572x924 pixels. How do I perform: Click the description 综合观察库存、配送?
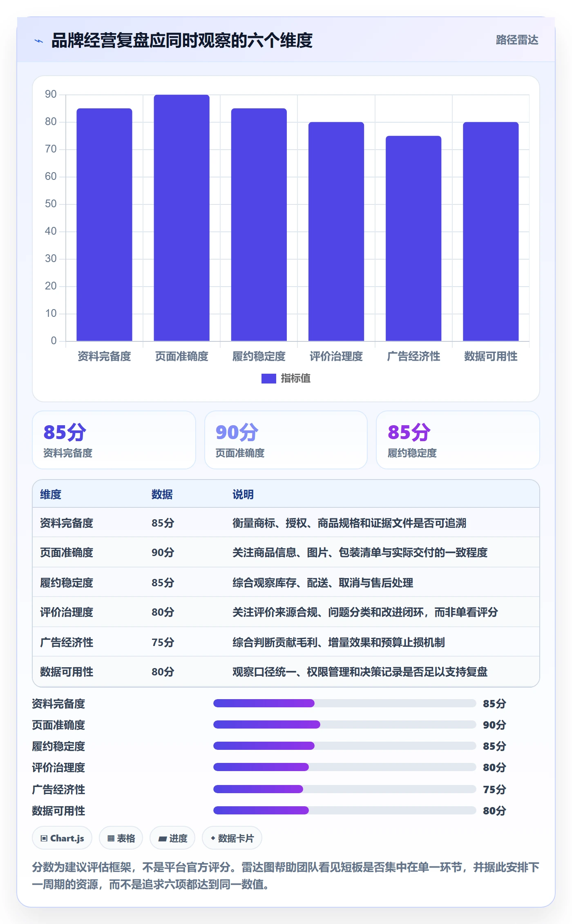(x=323, y=583)
